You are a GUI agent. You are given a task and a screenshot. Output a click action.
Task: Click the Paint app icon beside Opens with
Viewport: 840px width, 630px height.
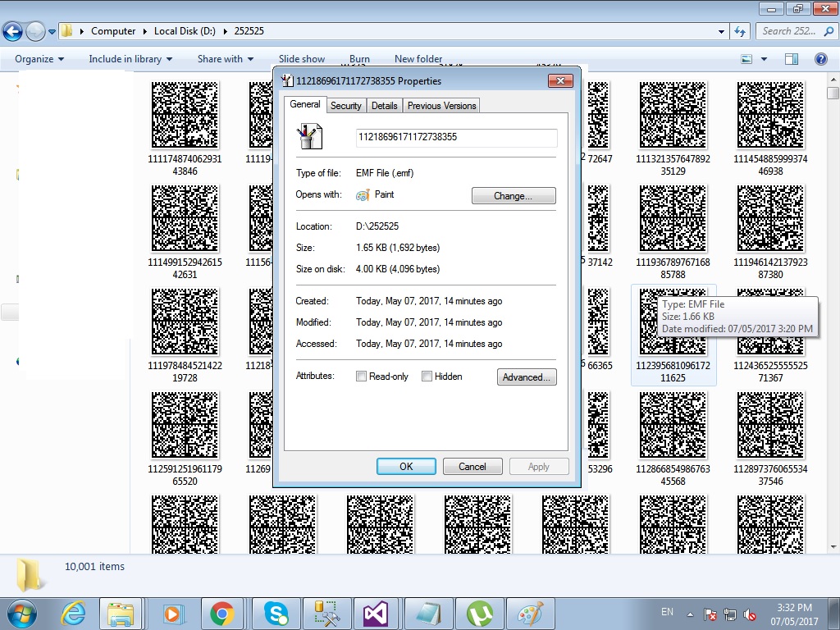tap(363, 195)
